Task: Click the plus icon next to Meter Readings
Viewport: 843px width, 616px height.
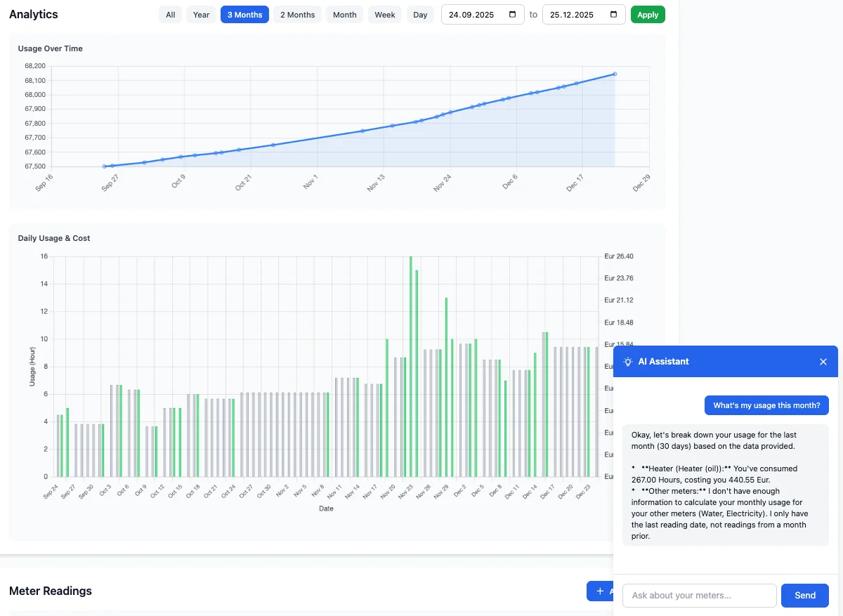Action: [600, 591]
